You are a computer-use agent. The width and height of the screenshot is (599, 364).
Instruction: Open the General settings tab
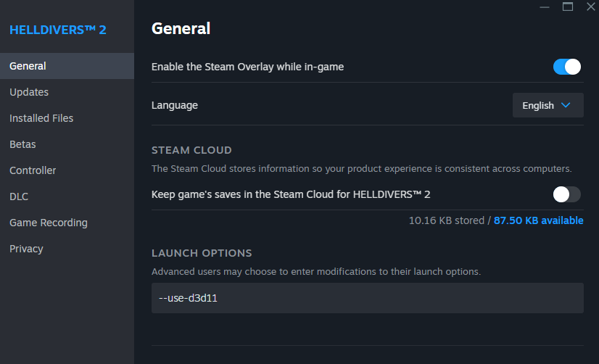click(28, 66)
